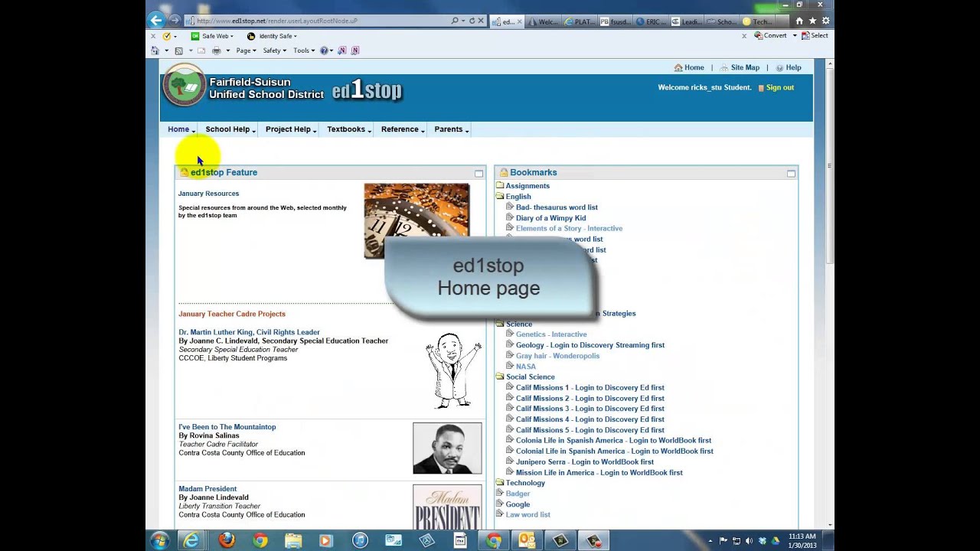Switch to the fsusd... browser tab
This screenshot has height=551, width=980.
click(615, 21)
